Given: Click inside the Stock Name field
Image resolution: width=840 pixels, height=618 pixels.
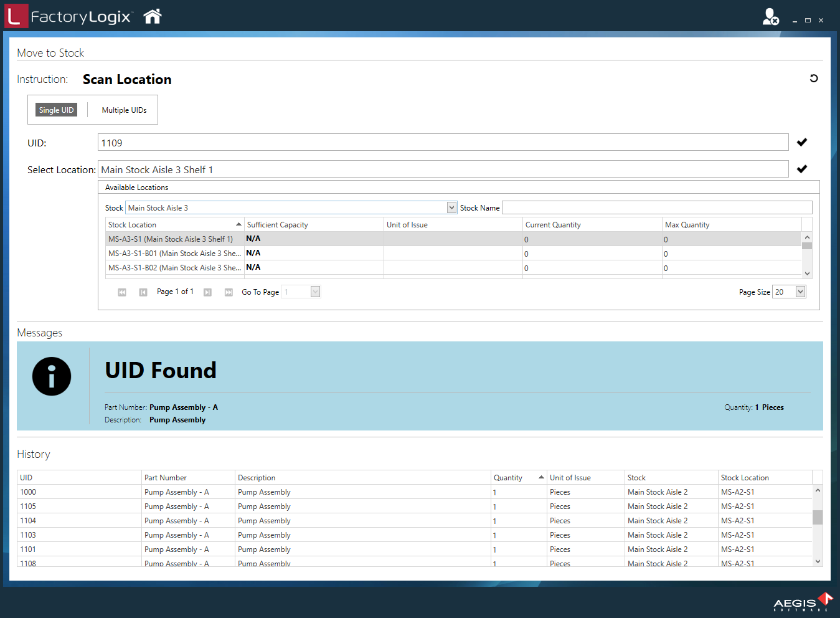Looking at the screenshot, I should 657,207.
